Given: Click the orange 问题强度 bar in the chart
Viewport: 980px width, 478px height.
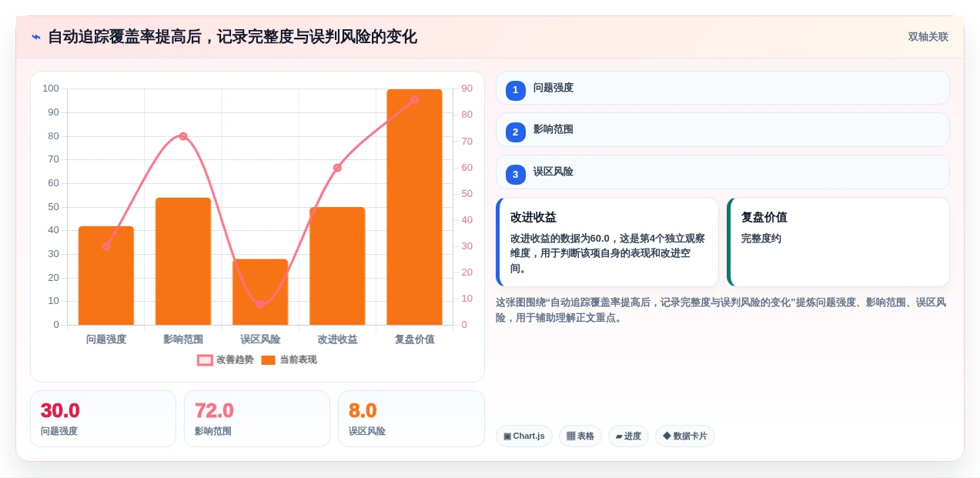Looking at the screenshot, I should (106, 276).
